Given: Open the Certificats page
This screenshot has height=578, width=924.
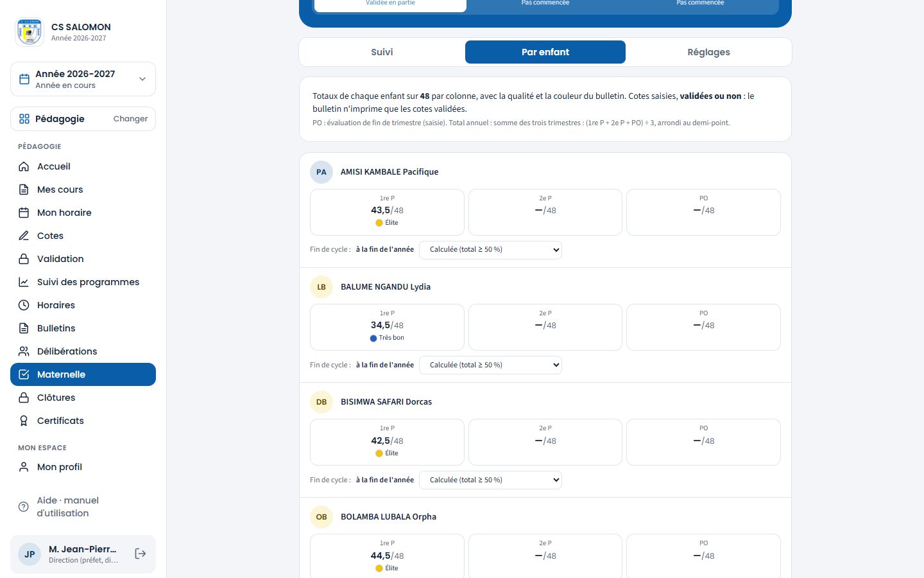Looking at the screenshot, I should click(x=83, y=421).
